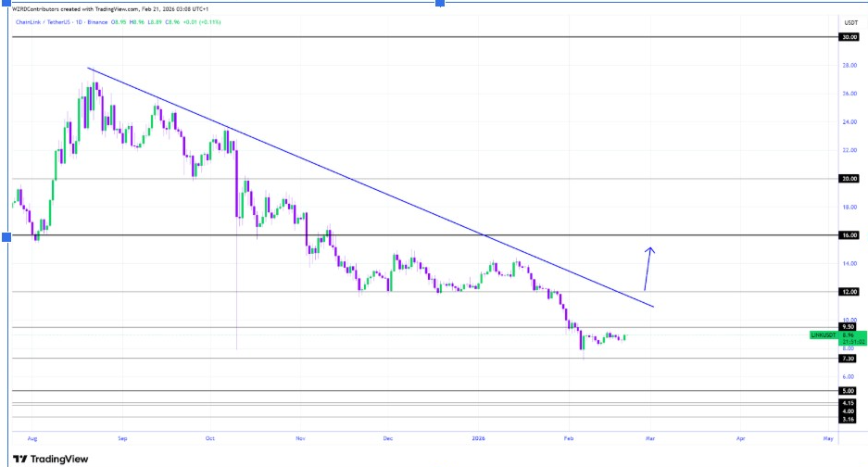Select the high value H8.96
This screenshot has height=467, width=868.
pos(137,22)
